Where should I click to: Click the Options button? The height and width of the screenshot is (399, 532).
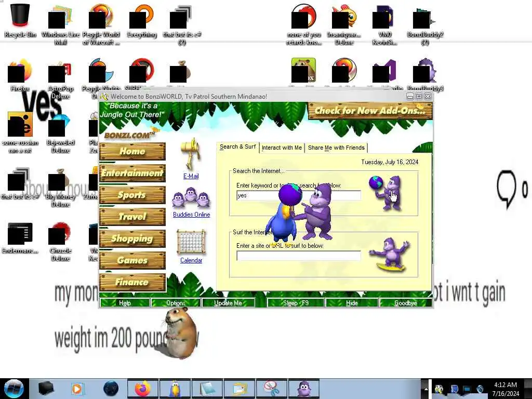coord(176,303)
